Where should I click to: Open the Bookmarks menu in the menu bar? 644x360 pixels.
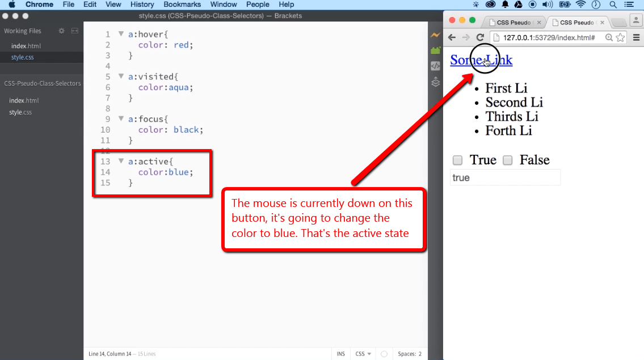coord(182,5)
